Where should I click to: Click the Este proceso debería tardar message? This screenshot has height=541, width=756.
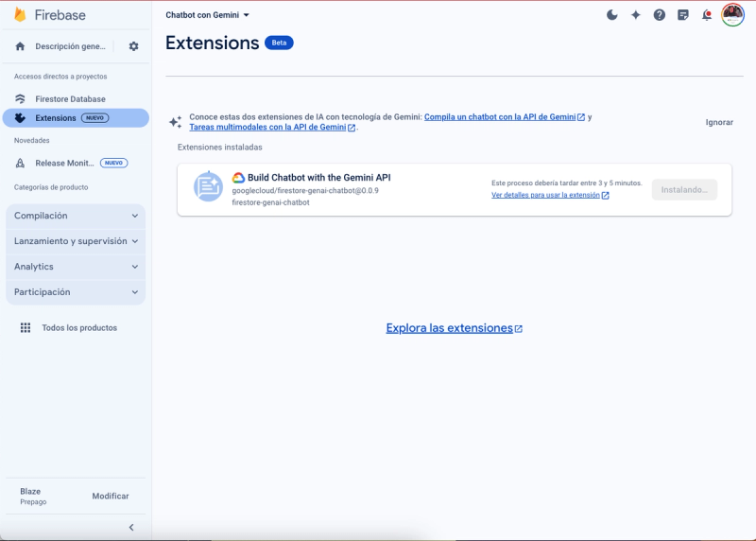tap(566, 183)
